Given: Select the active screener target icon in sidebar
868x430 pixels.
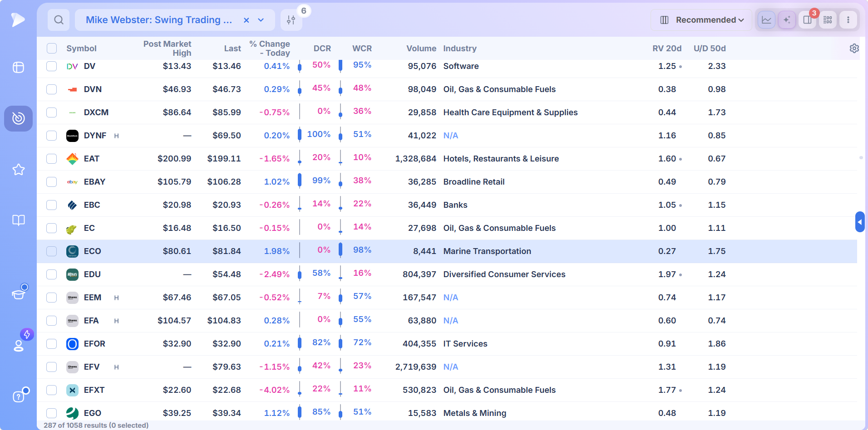Looking at the screenshot, I should click(x=18, y=118).
